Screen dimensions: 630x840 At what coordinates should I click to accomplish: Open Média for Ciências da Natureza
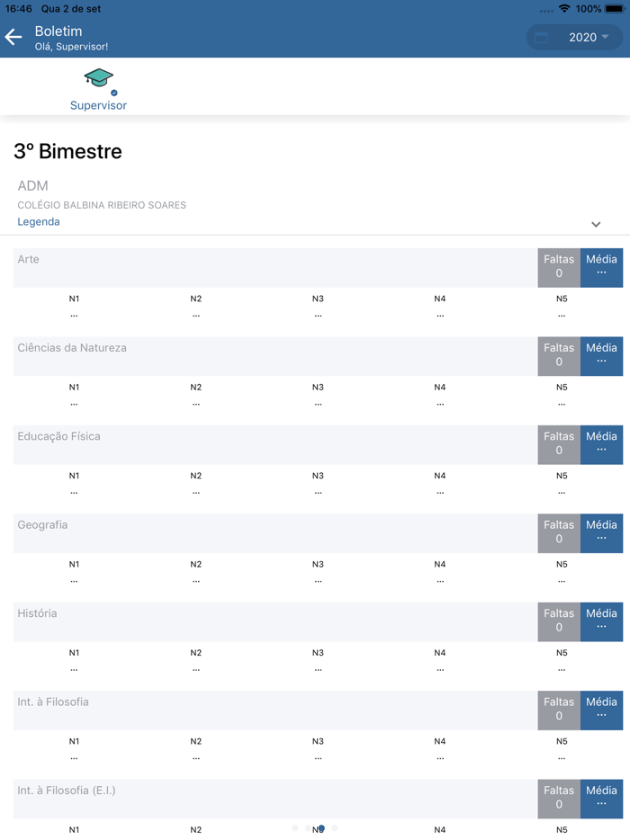click(x=601, y=355)
